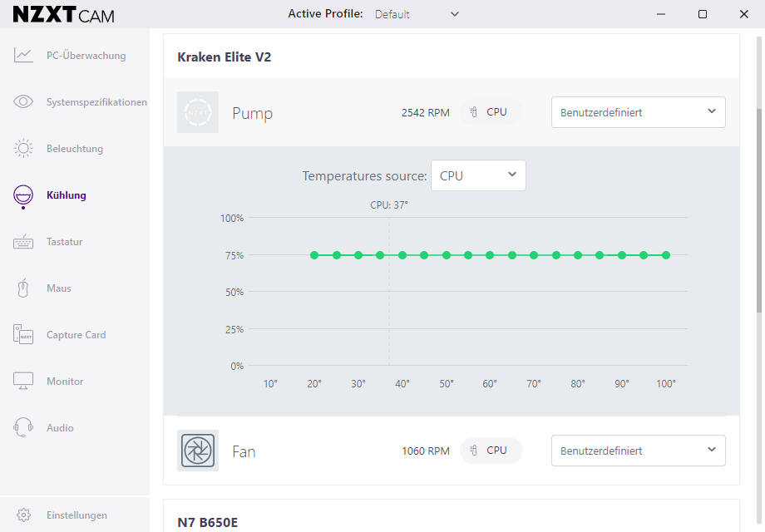Screen dimensions: 765x532
Task: Click the Pump CPU temperature badge
Action: click(x=490, y=112)
